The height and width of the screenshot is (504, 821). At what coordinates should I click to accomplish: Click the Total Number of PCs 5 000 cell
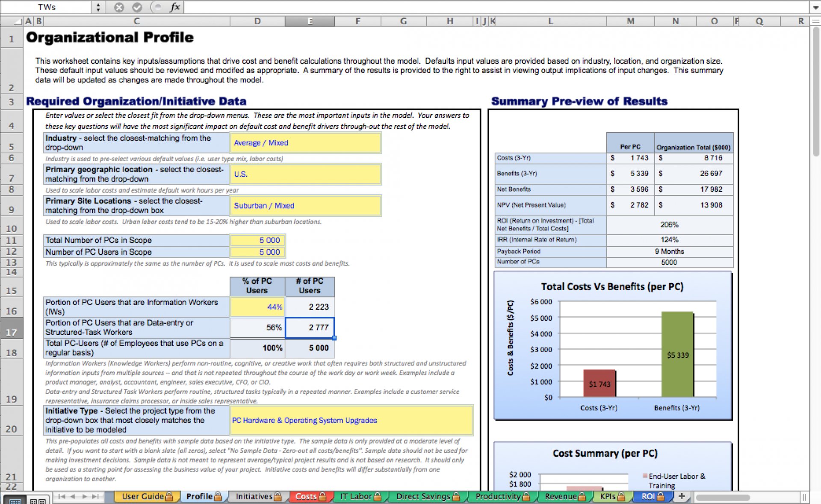257,240
